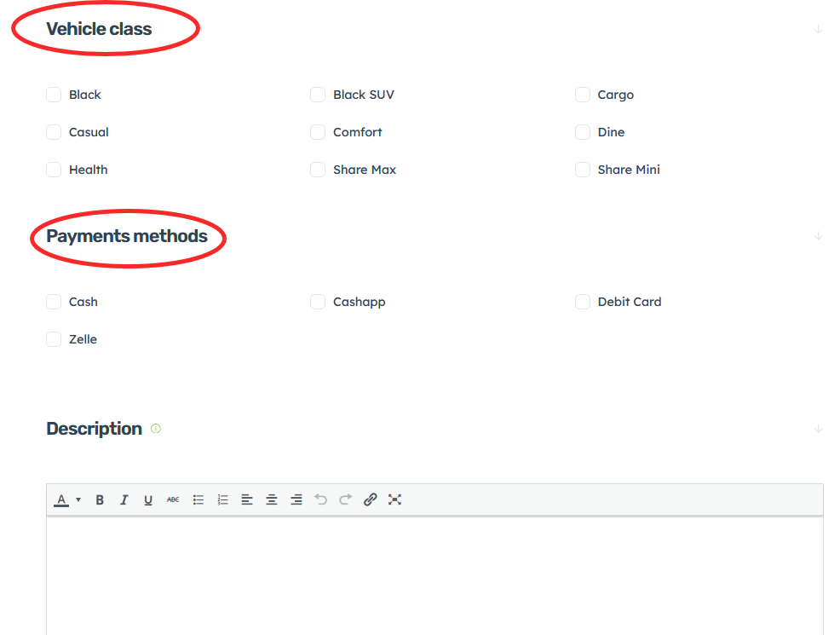Open the text color dropdown arrow
The image size is (840, 635).
(x=78, y=500)
